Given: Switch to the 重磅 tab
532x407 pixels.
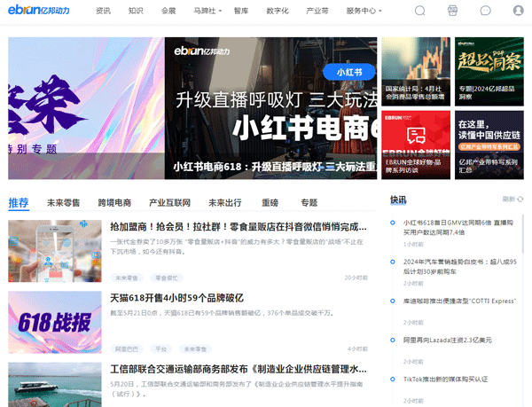Looking at the screenshot, I should tap(270, 203).
